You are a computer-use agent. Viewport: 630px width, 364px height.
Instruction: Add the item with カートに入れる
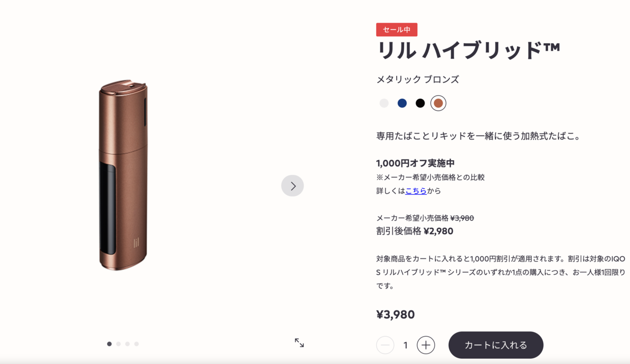coord(496,345)
